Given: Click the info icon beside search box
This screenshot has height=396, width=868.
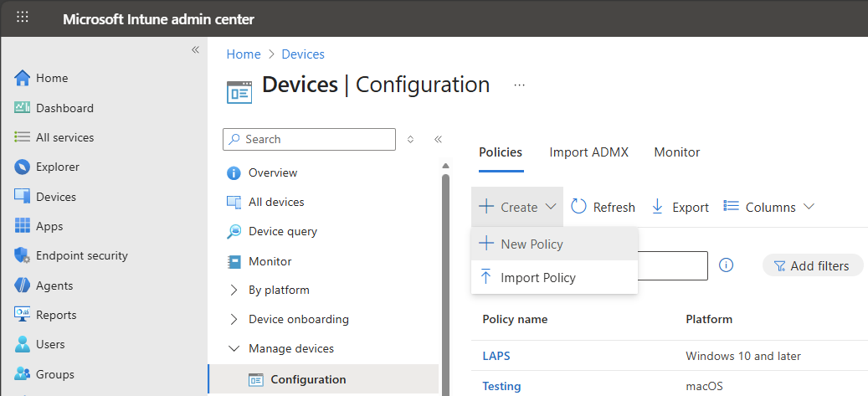Looking at the screenshot, I should click(x=727, y=265).
